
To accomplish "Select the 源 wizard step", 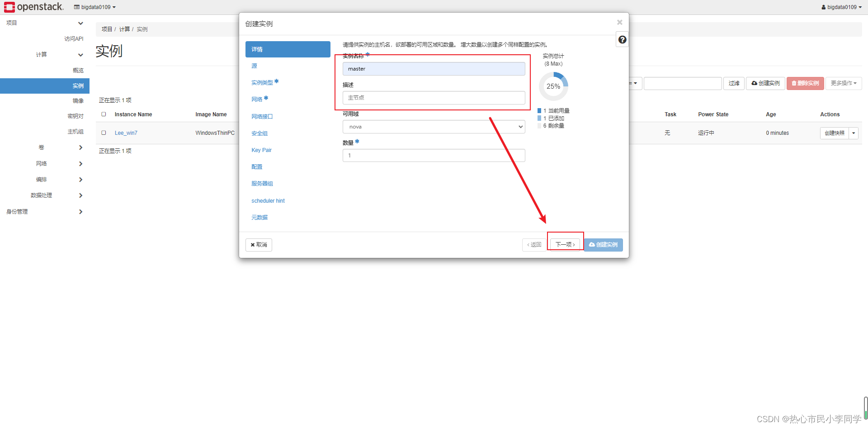I will [254, 66].
